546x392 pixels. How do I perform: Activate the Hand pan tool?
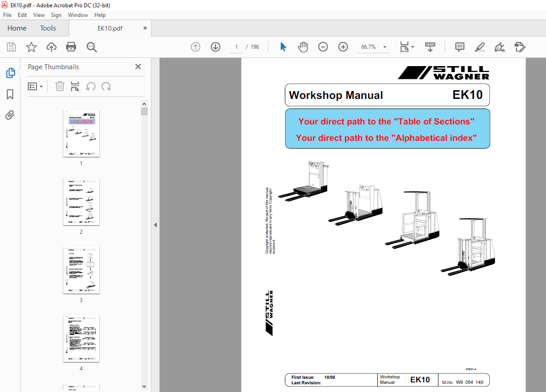point(303,47)
